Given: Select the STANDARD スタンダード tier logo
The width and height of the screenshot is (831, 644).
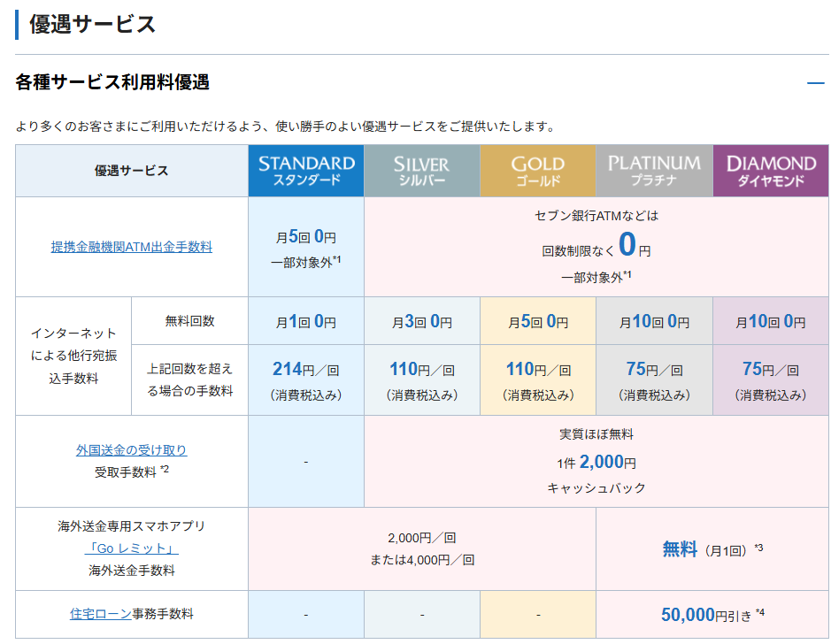Looking at the screenshot, I should [x=306, y=171].
